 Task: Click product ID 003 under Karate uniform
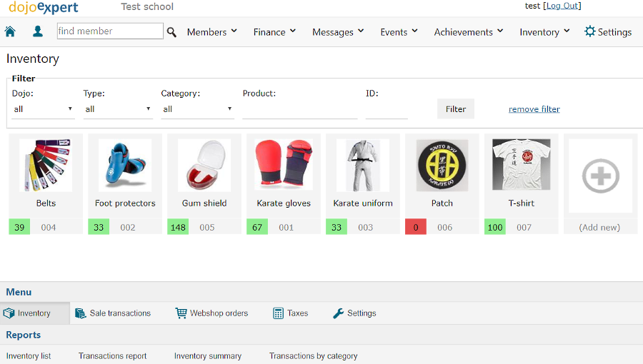[x=365, y=227]
